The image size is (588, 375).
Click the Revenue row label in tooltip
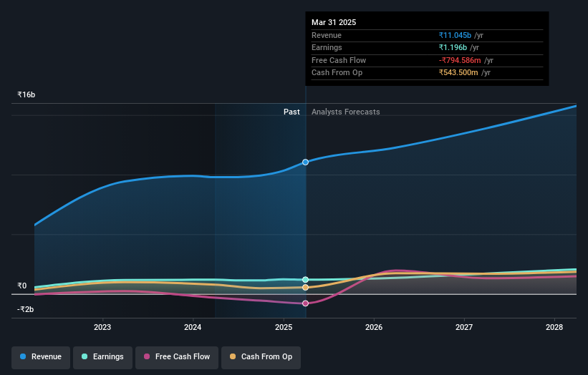pyautogui.click(x=327, y=35)
